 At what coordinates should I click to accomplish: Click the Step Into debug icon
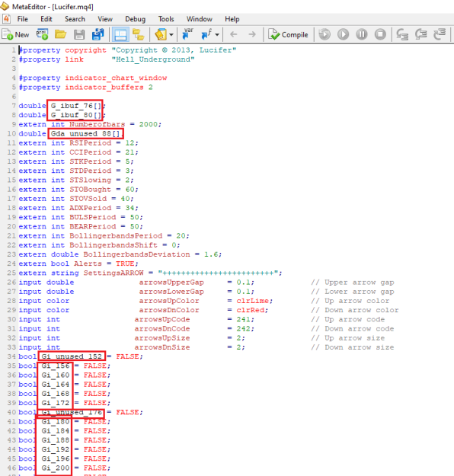point(402,34)
